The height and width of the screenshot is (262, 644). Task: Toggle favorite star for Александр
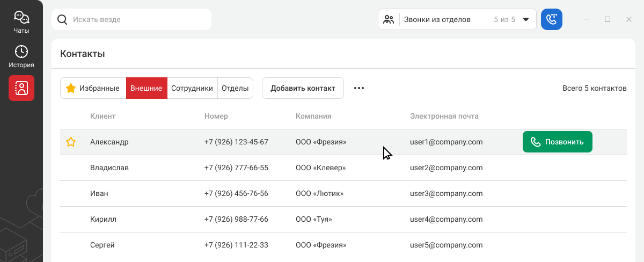click(70, 142)
